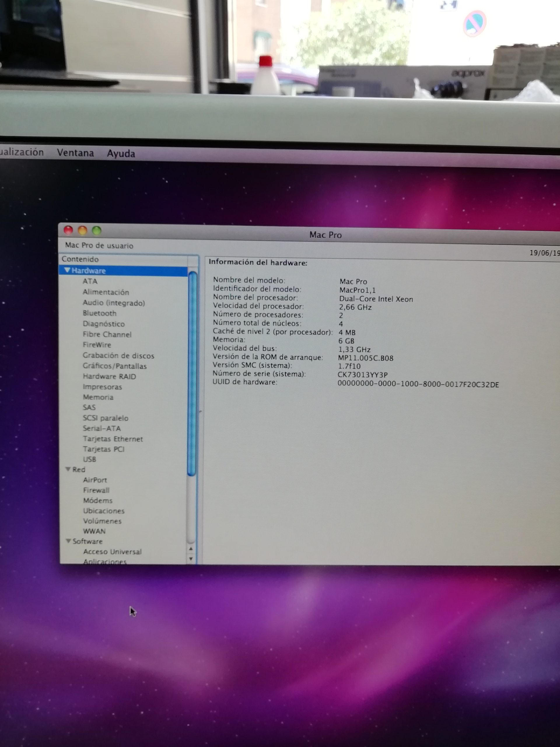Collapse the Red section triangle
Viewport: 560px width, 747px height.
[x=68, y=469]
